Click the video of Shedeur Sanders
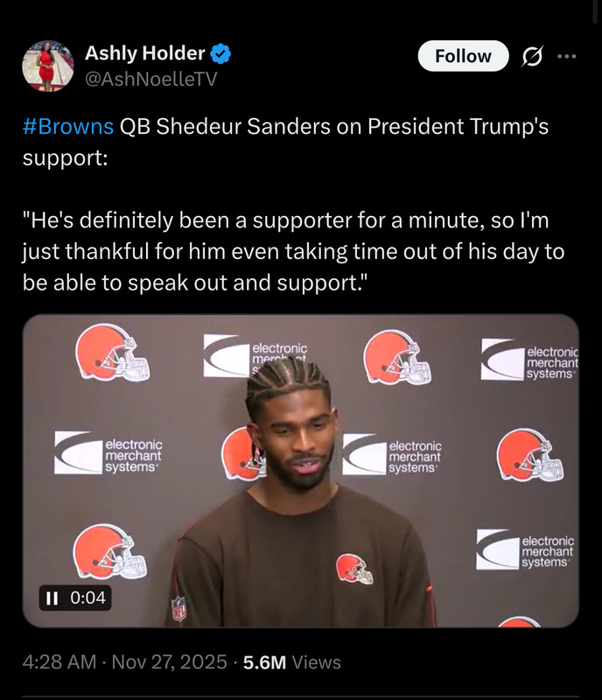Image resolution: width=602 pixels, height=700 pixels. click(x=300, y=471)
